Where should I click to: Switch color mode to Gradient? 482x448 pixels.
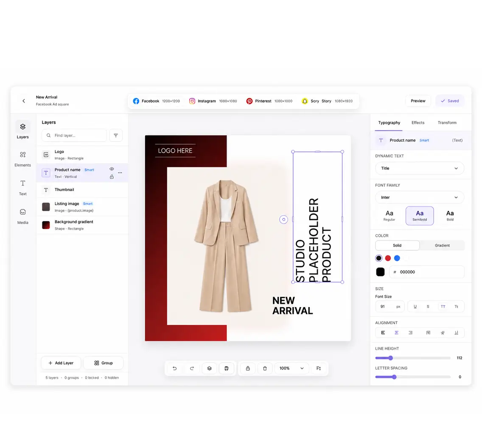442,246
